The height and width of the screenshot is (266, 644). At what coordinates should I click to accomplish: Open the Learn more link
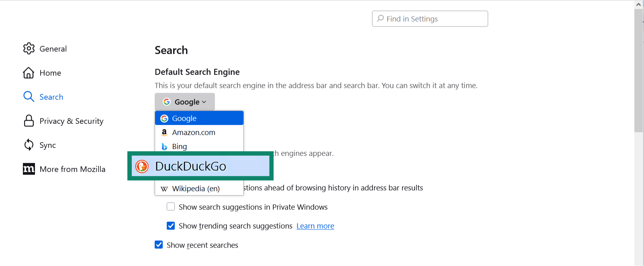pos(315,226)
